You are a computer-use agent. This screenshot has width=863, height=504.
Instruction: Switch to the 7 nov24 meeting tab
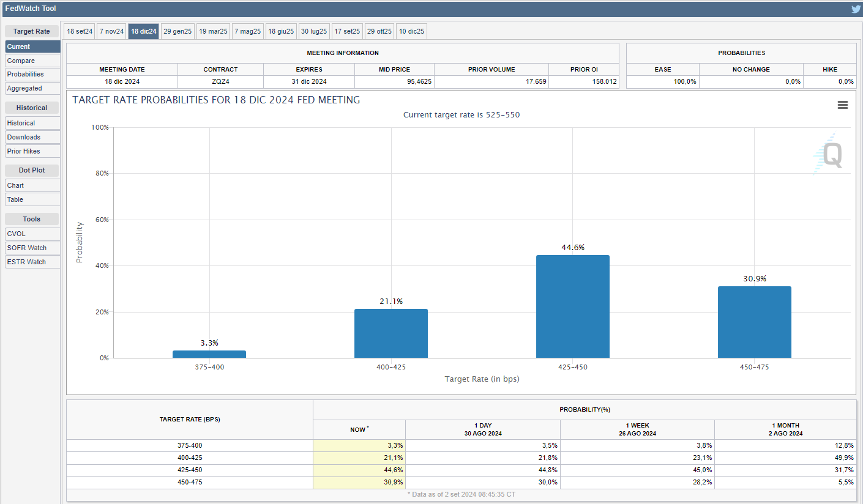tap(111, 31)
